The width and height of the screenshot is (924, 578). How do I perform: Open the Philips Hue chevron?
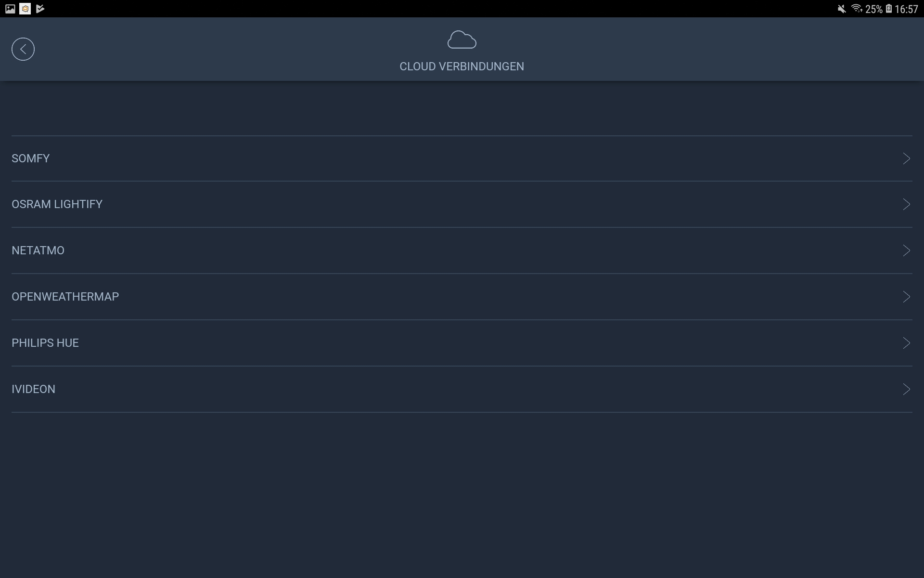click(x=906, y=343)
